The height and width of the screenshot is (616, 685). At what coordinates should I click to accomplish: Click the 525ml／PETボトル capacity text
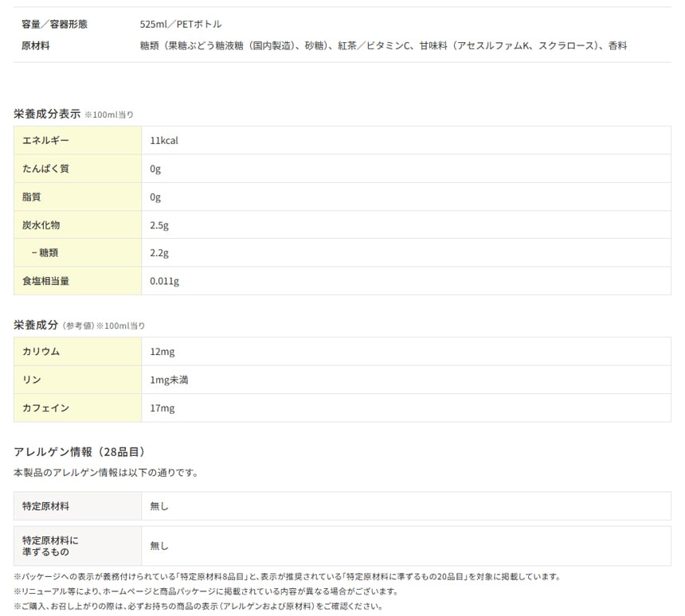tap(181, 25)
